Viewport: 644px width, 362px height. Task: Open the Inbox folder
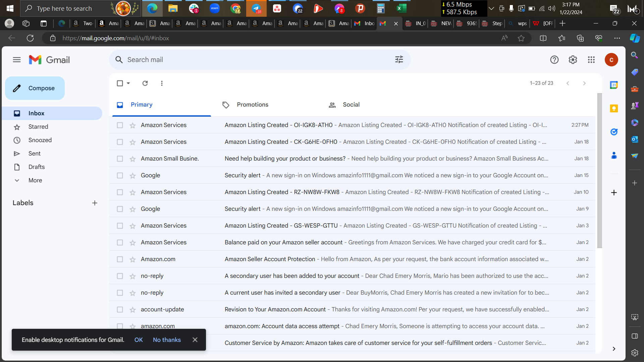(x=52, y=113)
